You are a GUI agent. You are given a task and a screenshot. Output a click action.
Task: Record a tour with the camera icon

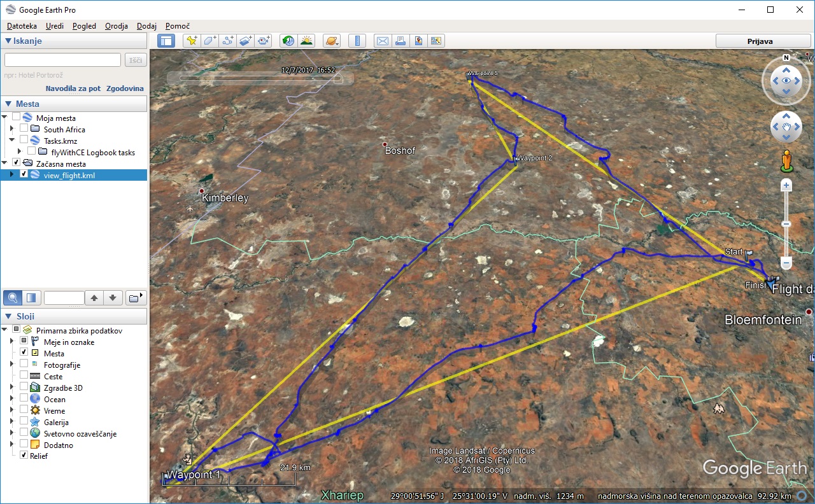click(x=263, y=41)
